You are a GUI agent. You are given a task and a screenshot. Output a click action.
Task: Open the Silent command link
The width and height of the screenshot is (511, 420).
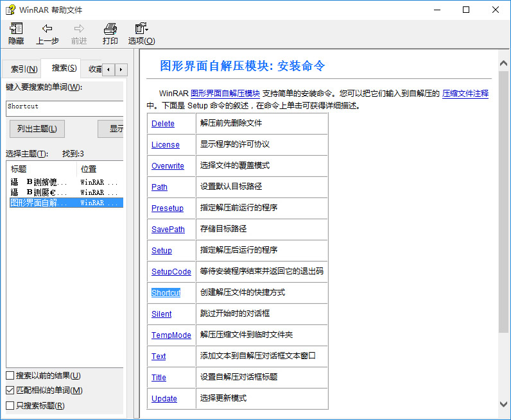click(x=162, y=314)
